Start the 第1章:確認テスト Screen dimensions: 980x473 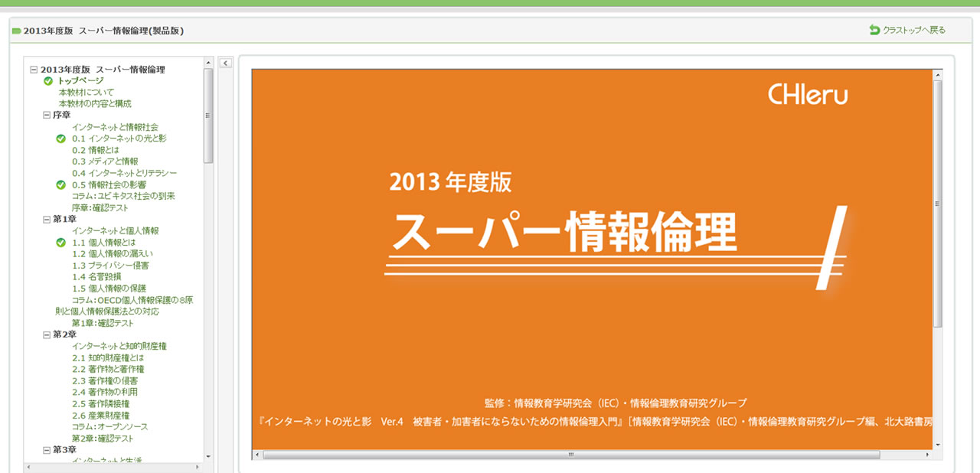click(x=103, y=324)
